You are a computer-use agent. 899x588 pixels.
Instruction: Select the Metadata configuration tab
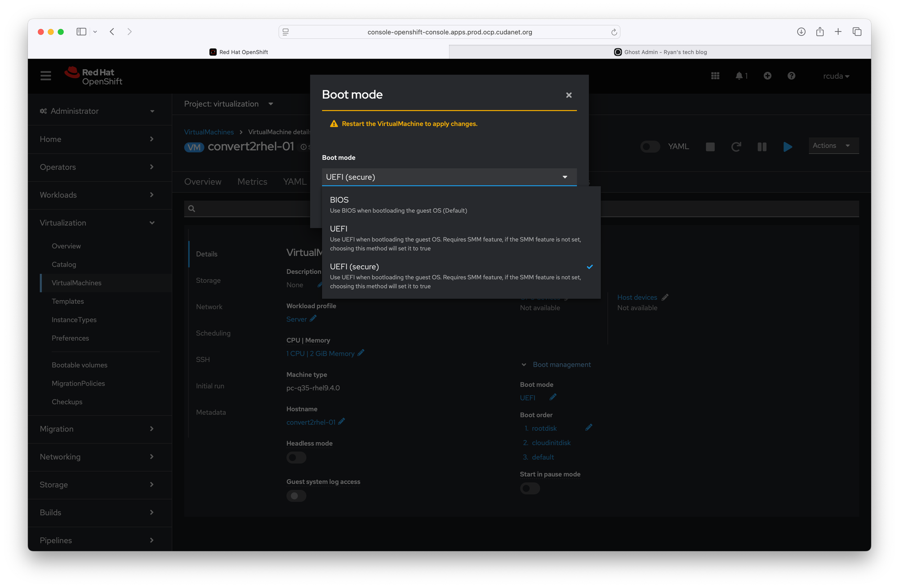coord(211,412)
